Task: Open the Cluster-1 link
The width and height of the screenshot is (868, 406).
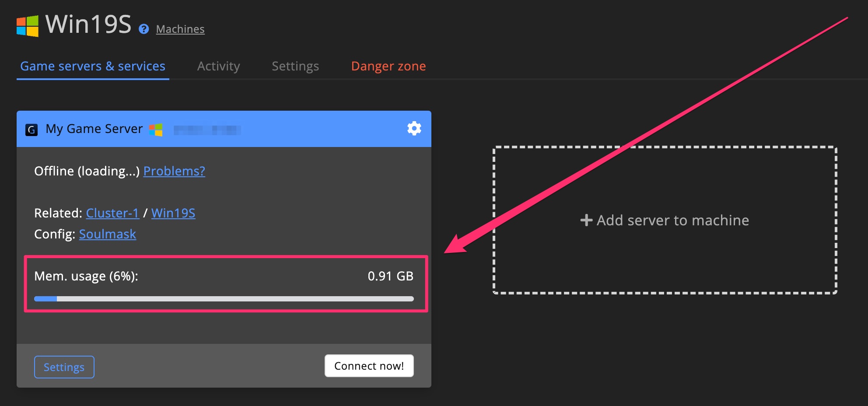Action: point(112,213)
